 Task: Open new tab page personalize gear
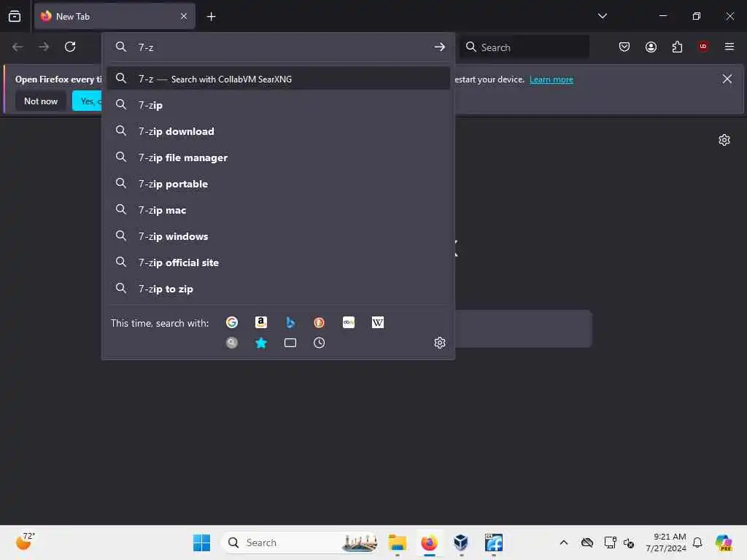coord(724,139)
